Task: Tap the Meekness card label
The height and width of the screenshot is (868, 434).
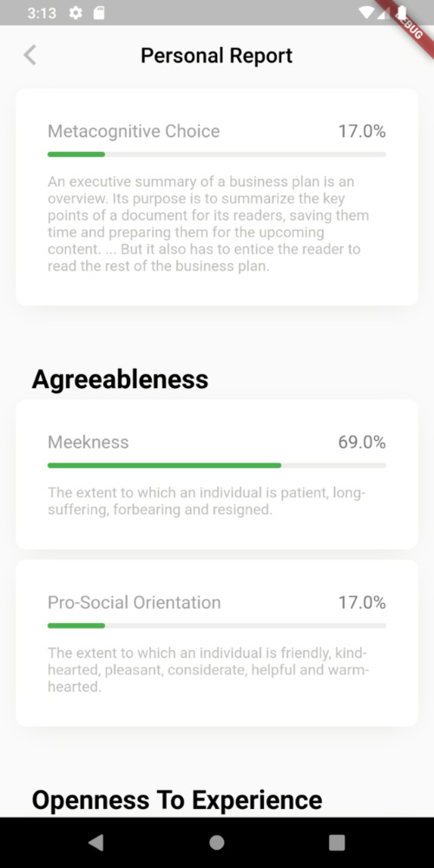Action: pos(88,443)
